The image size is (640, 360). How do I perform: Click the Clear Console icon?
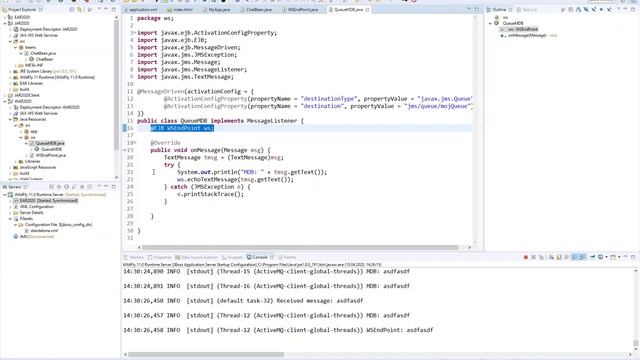click(551, 257)
